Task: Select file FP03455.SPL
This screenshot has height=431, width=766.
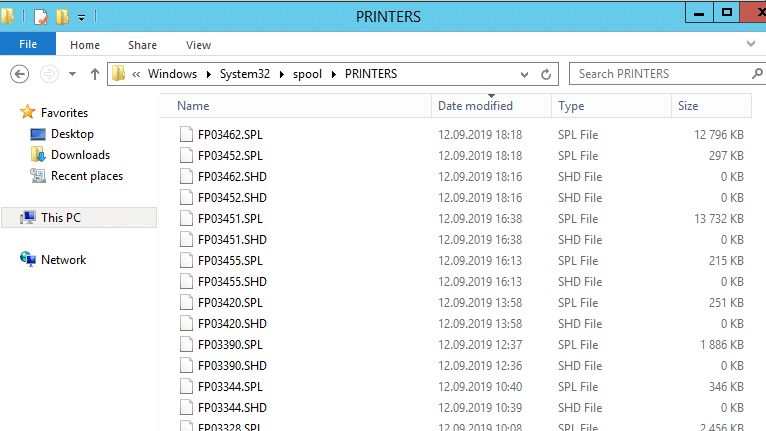Action: pos(230,260)
